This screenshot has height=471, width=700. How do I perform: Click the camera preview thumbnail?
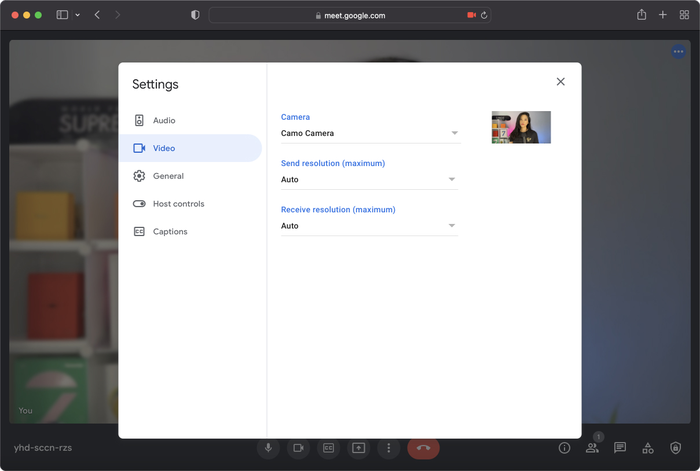[x=521, y=127]
